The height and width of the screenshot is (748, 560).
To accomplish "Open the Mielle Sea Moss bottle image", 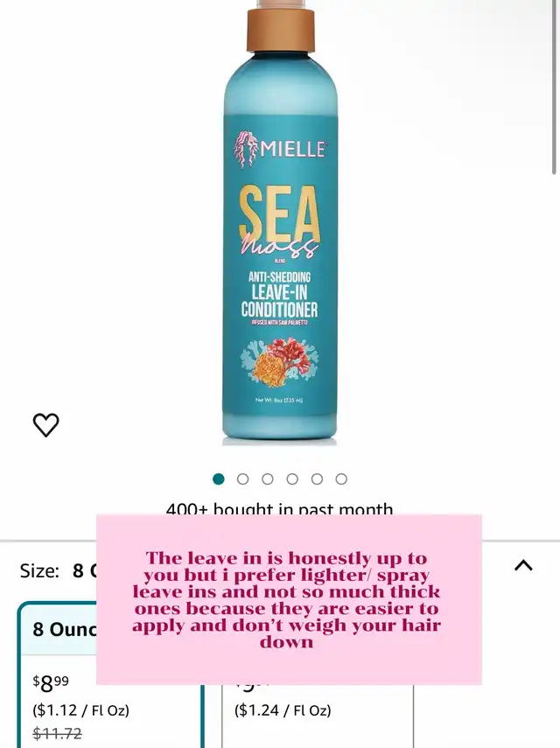I will (x=280, y=223).
